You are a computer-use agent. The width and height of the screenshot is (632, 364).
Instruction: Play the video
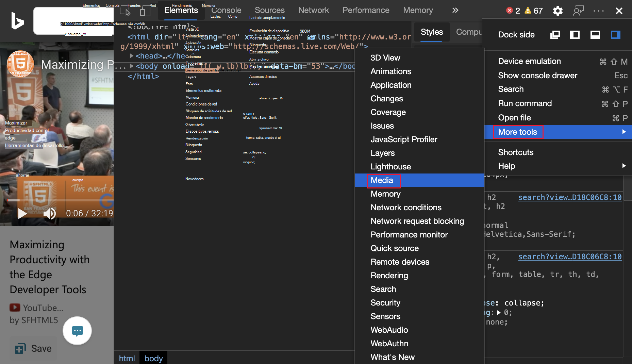point(22,213)
